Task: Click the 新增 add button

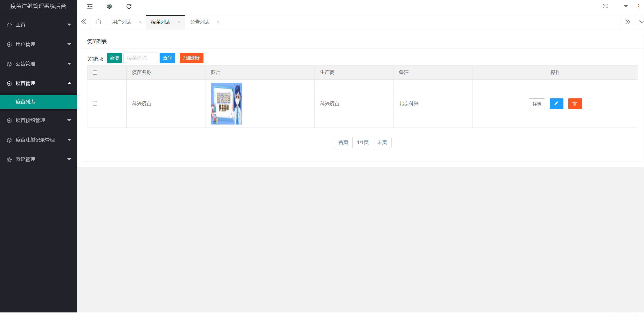Action: (x=114, y=58)
